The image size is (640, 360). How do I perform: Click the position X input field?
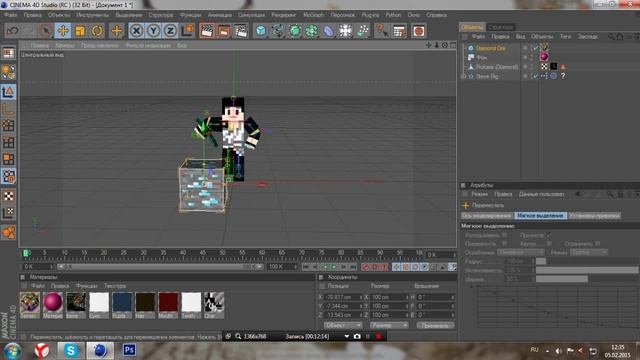point(342,297)
